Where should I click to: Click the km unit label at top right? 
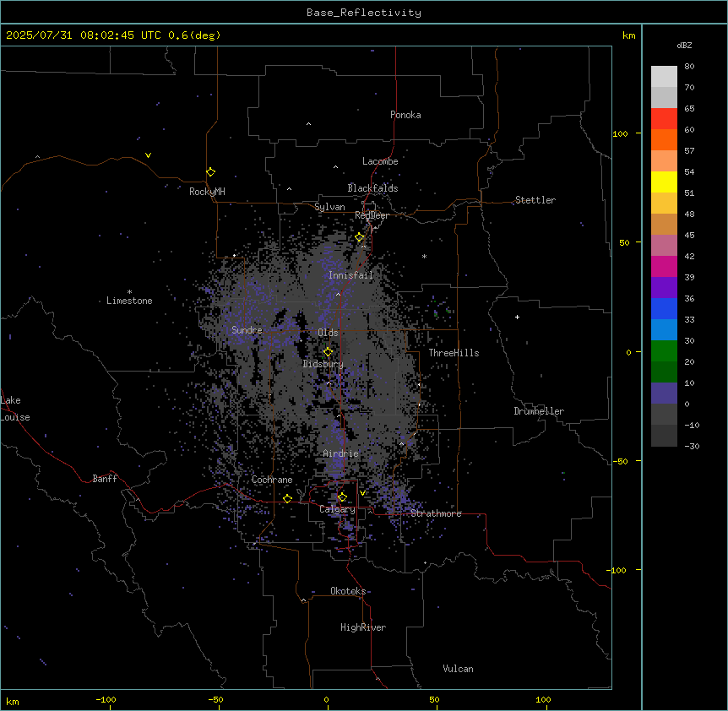point(628,35)
